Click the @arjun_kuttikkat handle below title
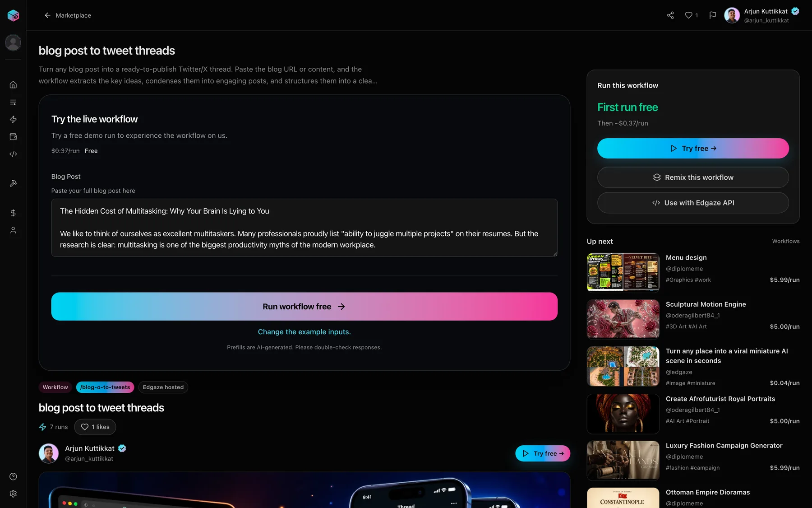The height and width of the screenshot is (508, 812). (x=89, y=459)
